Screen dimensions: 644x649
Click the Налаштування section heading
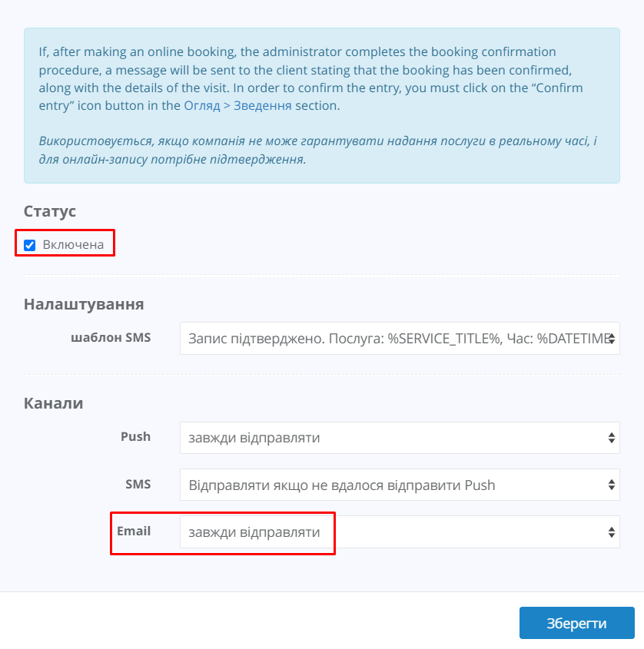[x=84, y=304]
